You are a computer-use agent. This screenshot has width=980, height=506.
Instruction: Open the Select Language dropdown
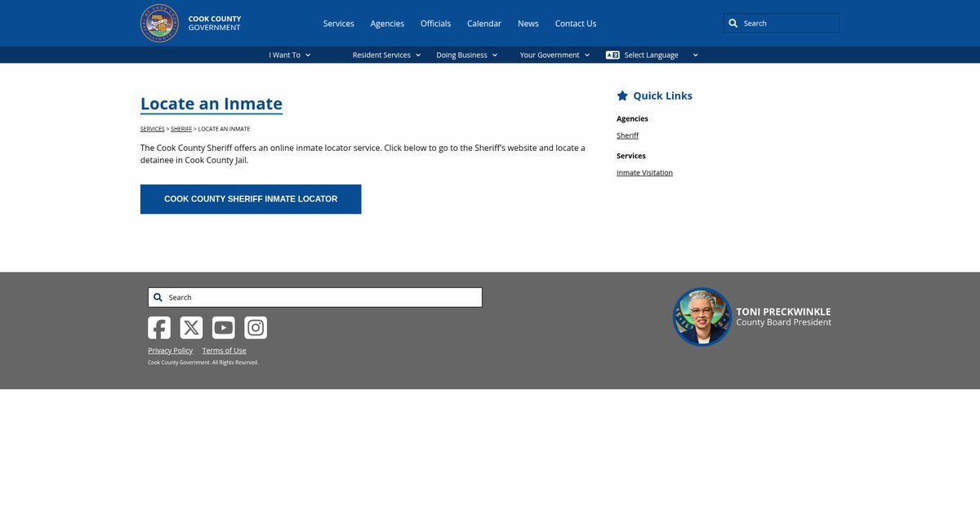pyautogui.click(x=652, y=55)
